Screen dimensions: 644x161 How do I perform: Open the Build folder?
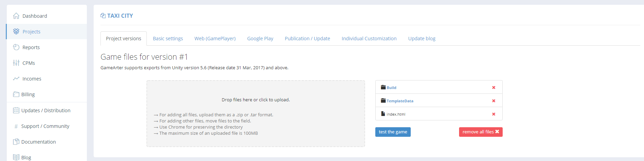click(x=391, y=88)
